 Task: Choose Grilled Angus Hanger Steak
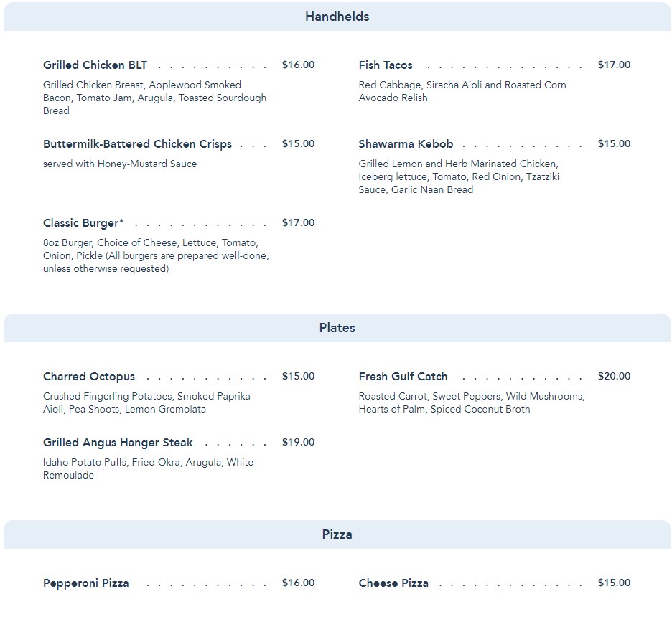118,443
